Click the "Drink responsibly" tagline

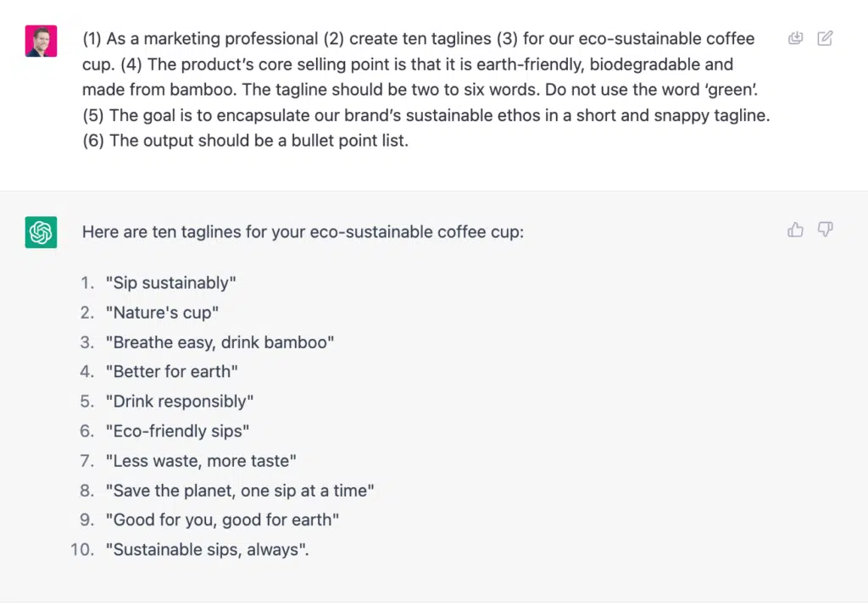[179, 402]
